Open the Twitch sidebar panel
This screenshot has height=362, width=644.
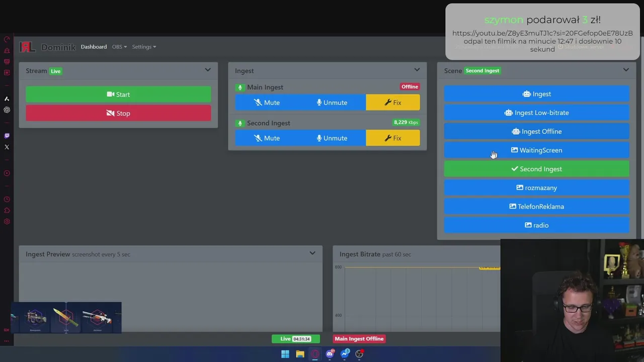[x=7, y=136]
